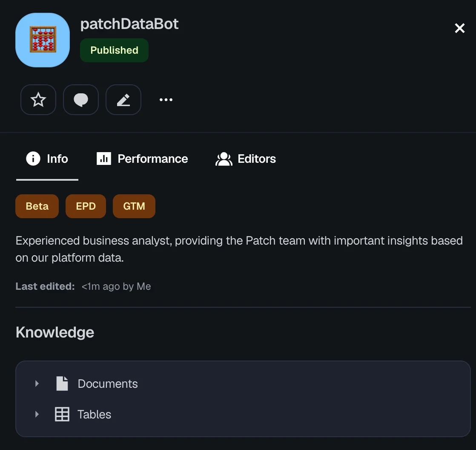Open the chat bubble icon
476x450 pixels.
(x=81, y=100)
